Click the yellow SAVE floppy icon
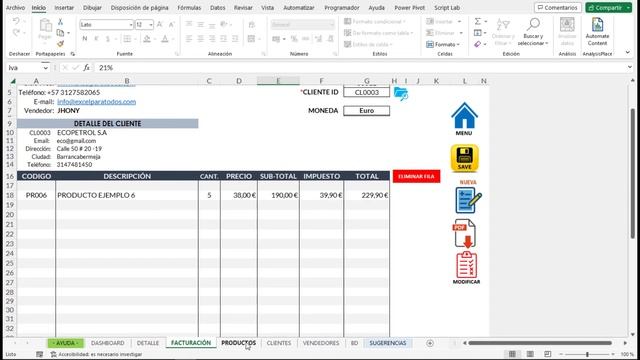640x360 pixels. [x=464, y=158]
